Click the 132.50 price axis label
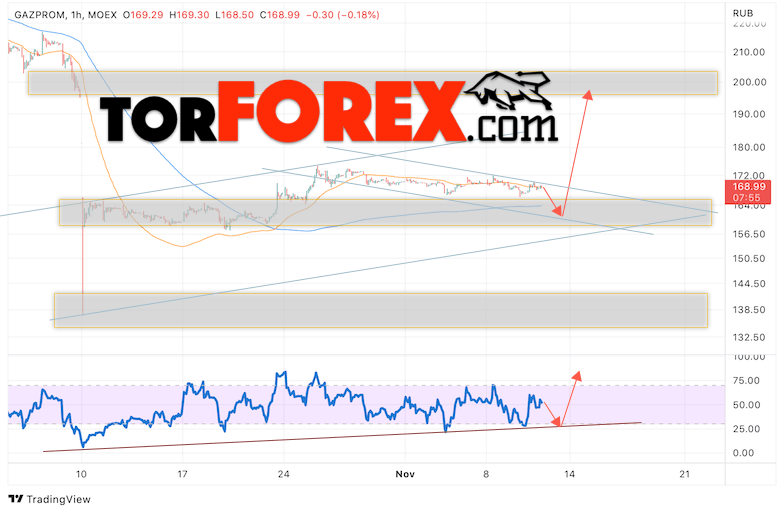The height and width of the screenshot is (513, 784). [x=748, y=338]
